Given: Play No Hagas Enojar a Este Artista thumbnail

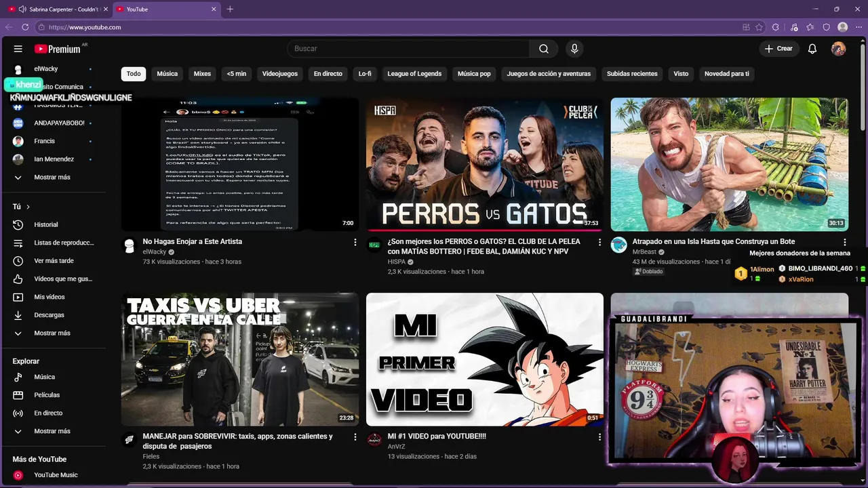Looking at the screenshot, I should click(240, 165).
